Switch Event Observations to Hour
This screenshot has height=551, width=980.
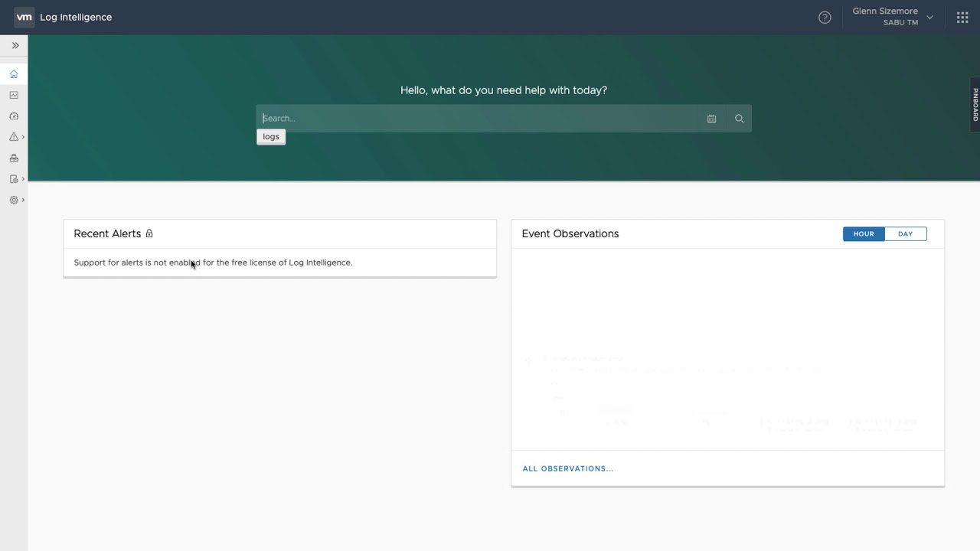pos(864,234)
